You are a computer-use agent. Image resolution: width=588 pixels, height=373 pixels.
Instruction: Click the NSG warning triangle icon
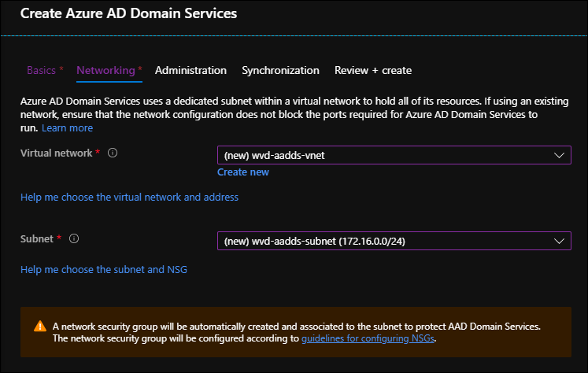40,326
